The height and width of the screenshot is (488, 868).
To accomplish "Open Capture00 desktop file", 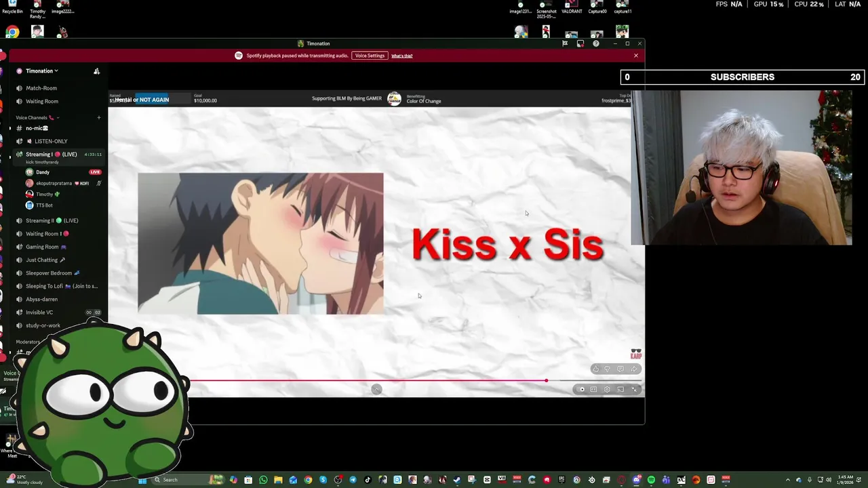I will 597,7.
